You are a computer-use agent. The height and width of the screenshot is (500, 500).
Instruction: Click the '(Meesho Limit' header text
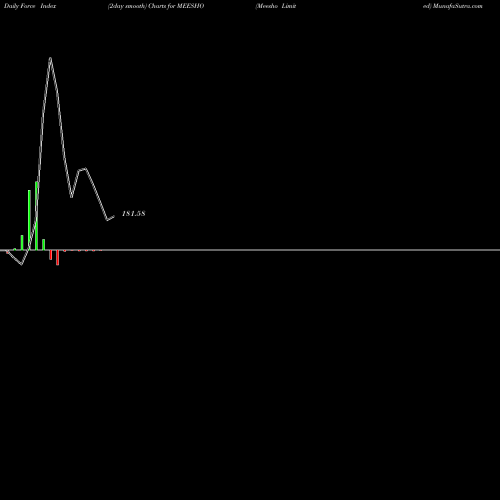click(x=276, y=6)
